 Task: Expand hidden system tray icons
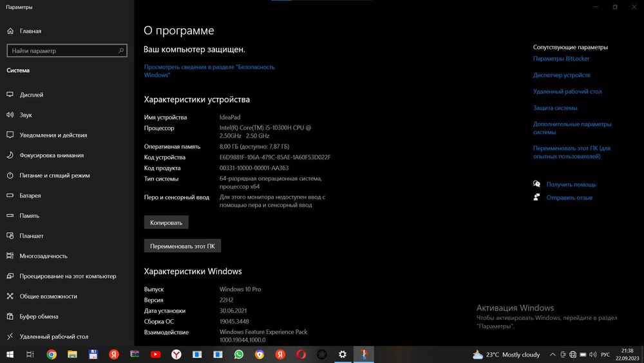(x=553, y=355)
